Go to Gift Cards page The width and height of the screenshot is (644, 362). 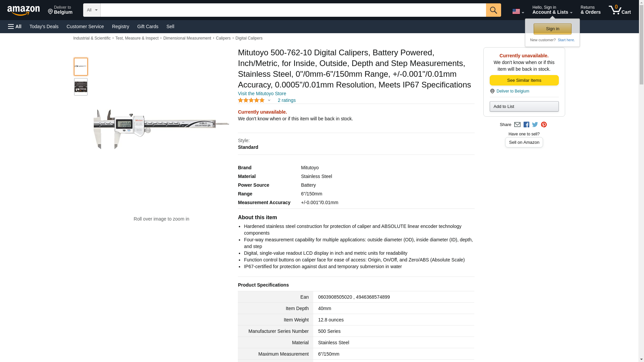148,26
